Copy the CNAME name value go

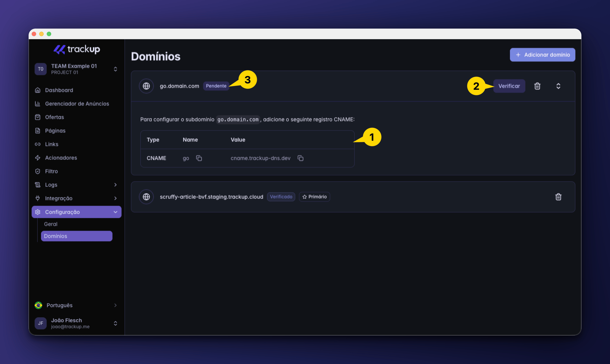point(199,158)
